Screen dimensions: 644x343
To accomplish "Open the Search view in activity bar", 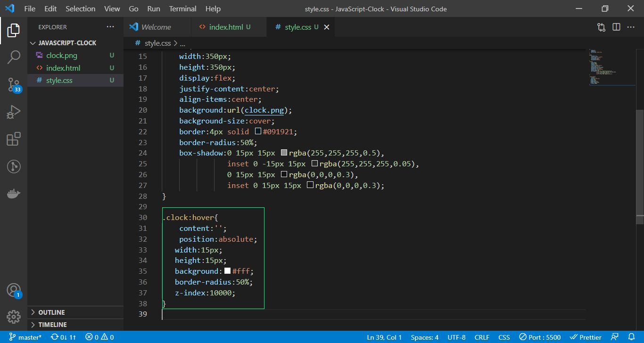I will (x=14, y=57).
